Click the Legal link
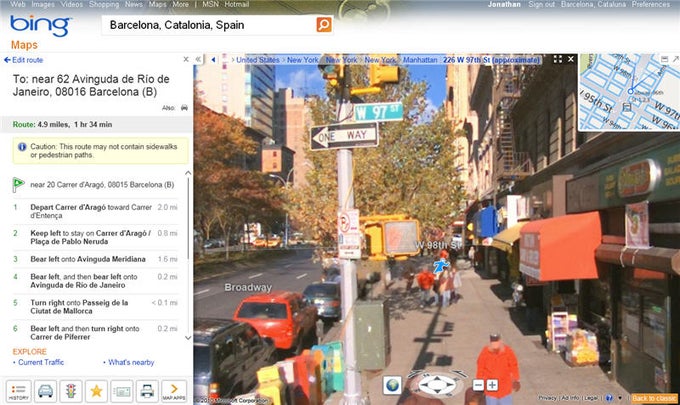This screenshot has height=405, width=680. pyautogui.click(x=590, y=398)
